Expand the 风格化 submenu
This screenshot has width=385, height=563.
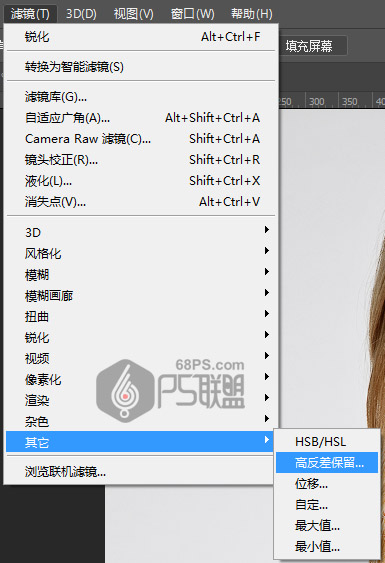pos(142,253)
